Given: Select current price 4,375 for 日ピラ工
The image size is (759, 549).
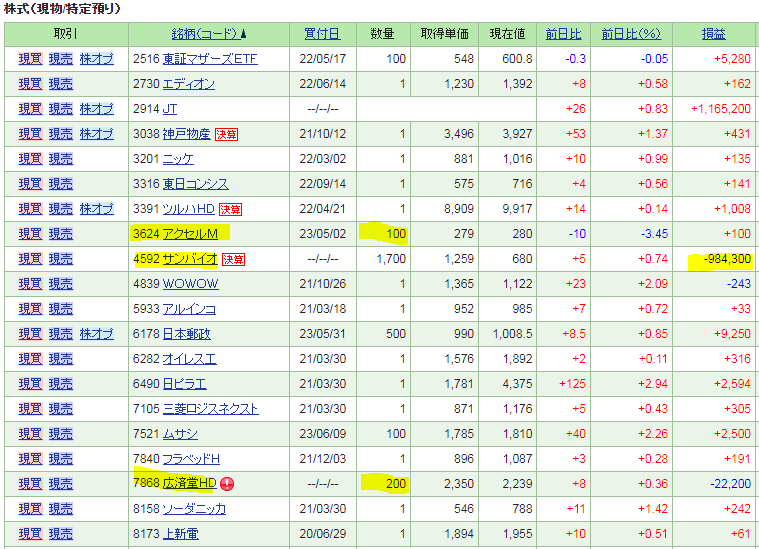Looking at the screenshot, I should tap(517, 384).
